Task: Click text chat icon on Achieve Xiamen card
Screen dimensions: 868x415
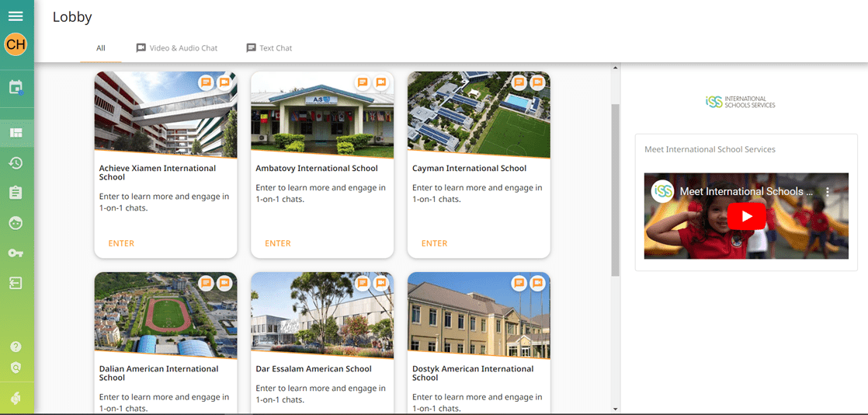Action: pos(206,82)
